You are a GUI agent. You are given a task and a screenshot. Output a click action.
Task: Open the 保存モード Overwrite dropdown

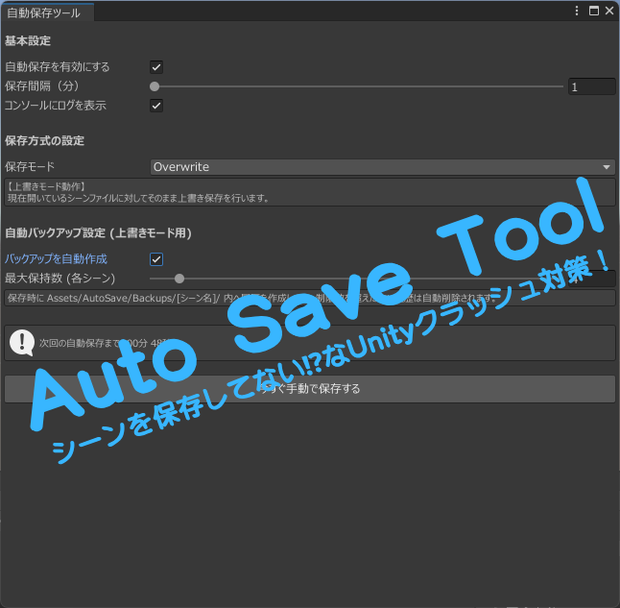coord(382,167)
